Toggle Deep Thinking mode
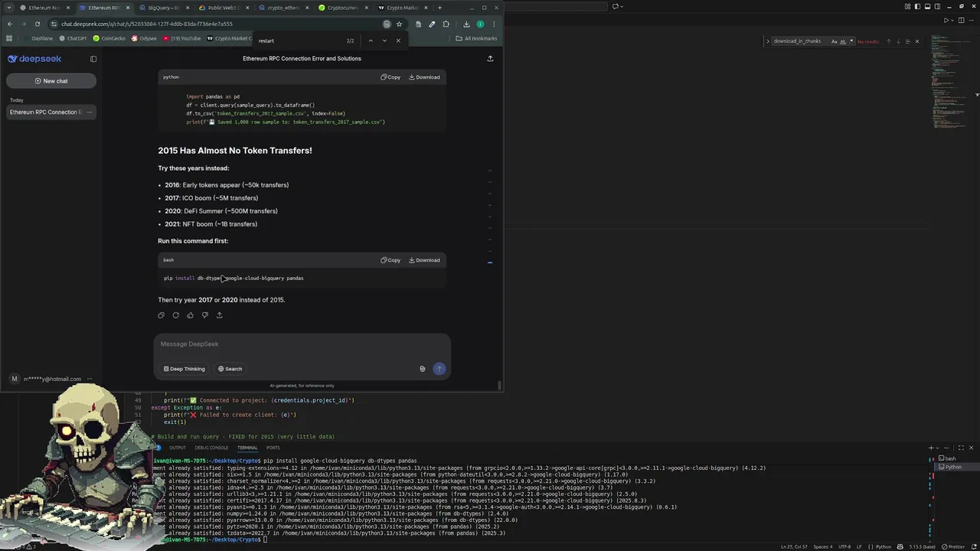 185,369
